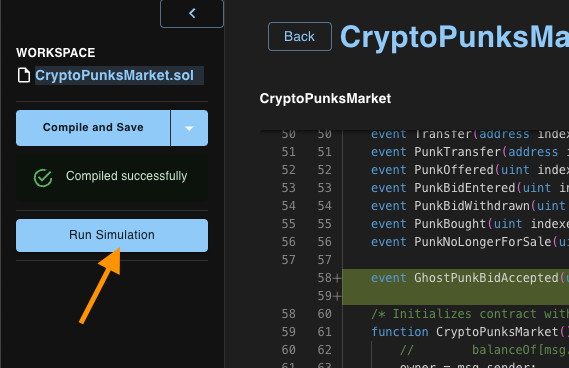This screenshot has width=569, height=368.
Task: Click the event PunkOffered code line
Action: (470, 170)
